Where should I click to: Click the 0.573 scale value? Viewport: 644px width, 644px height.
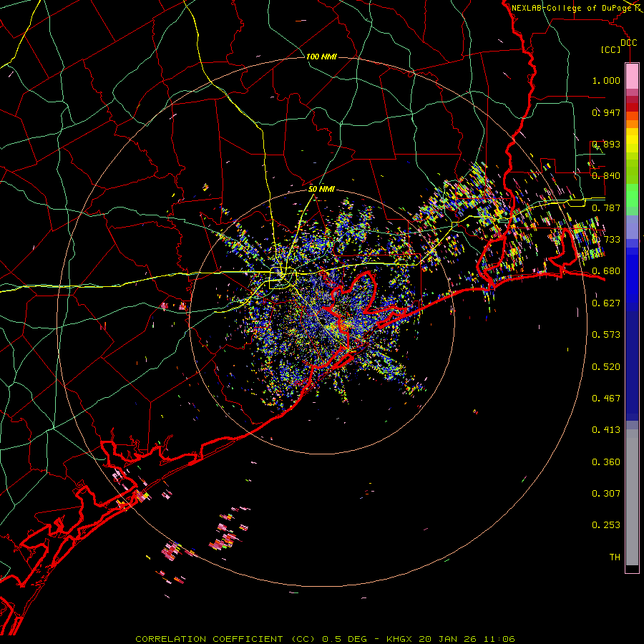coord(606,335)
